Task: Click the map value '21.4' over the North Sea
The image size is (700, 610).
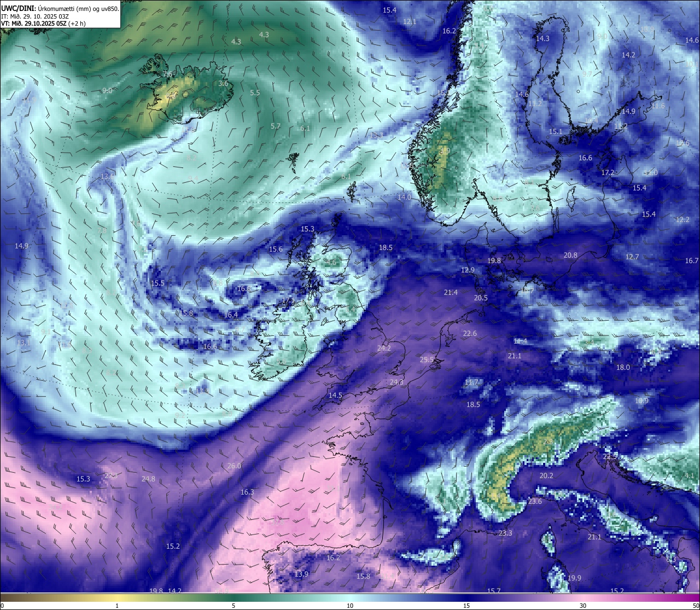Action: coord(451,293)
